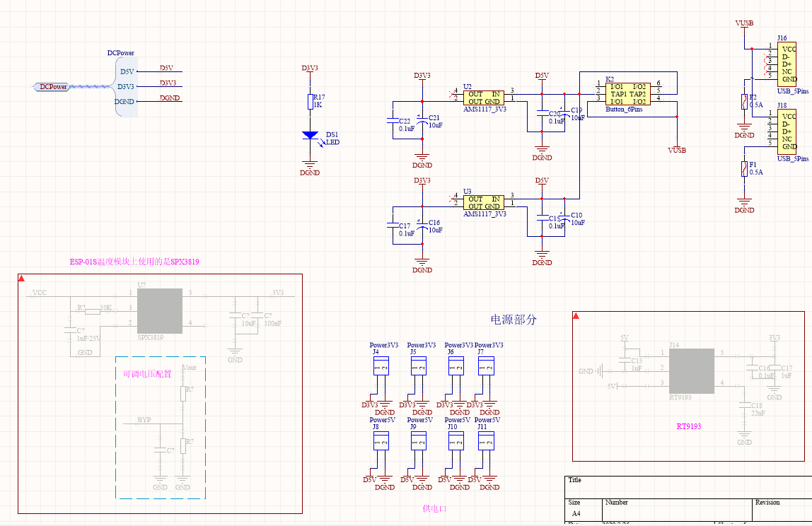
Task: Select fuse F2 0.5A
Action: point(744,102)
